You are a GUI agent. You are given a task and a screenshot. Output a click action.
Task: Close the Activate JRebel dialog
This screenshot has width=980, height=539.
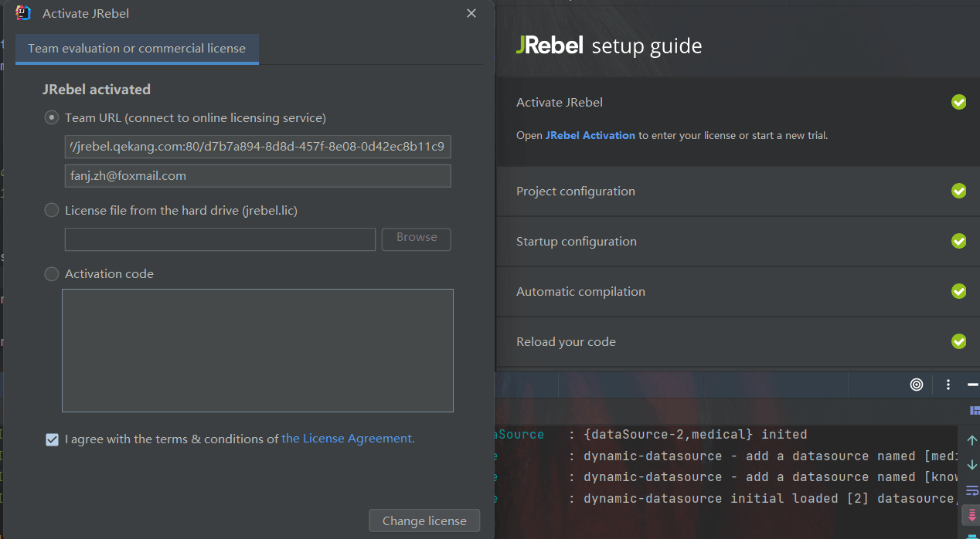click(x=471, y=13)
